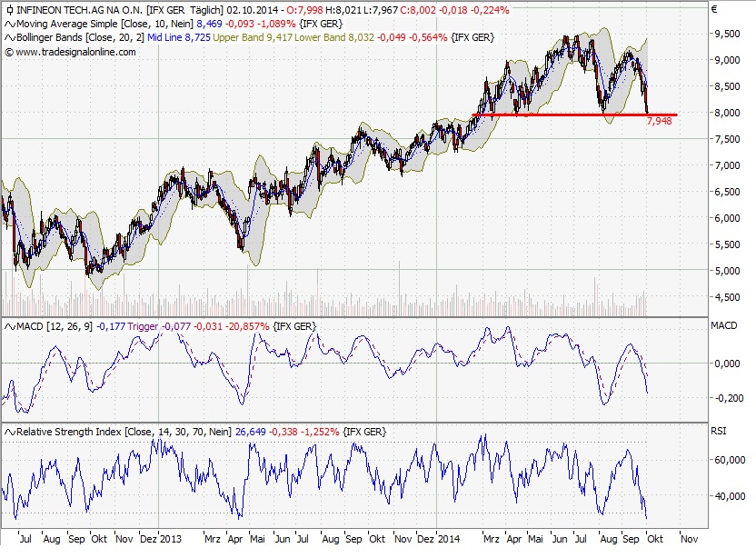Click the 0,000 MACD axis label
Image resolution: width=756 pixels, height=558 pixels.
pos(727,364)
